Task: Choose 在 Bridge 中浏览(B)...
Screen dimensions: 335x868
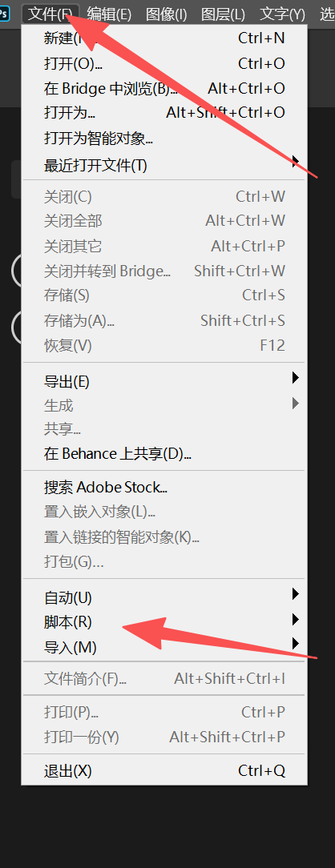Action: pos(164,89)
